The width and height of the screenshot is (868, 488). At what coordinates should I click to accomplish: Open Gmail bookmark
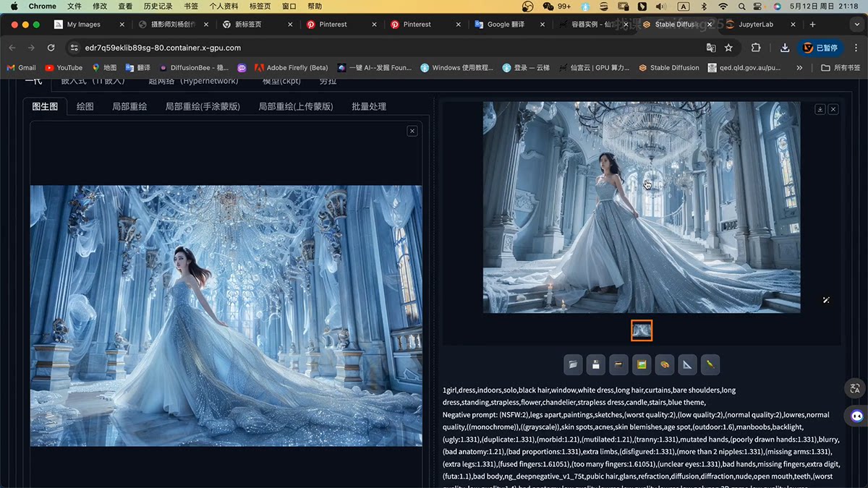pos(22,68)
